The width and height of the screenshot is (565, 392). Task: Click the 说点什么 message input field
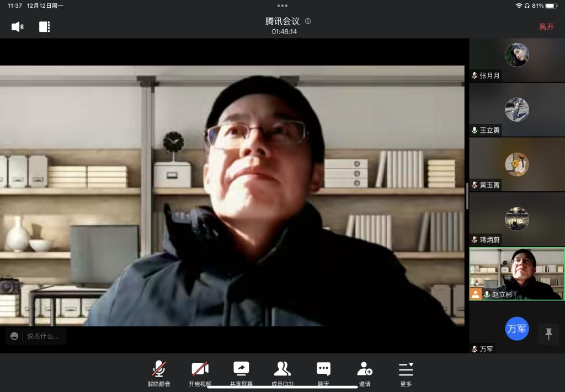[43, 336]
